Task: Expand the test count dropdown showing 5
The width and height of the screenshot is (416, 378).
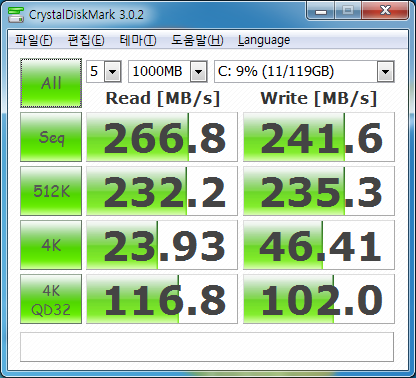Action: [112, 71]
